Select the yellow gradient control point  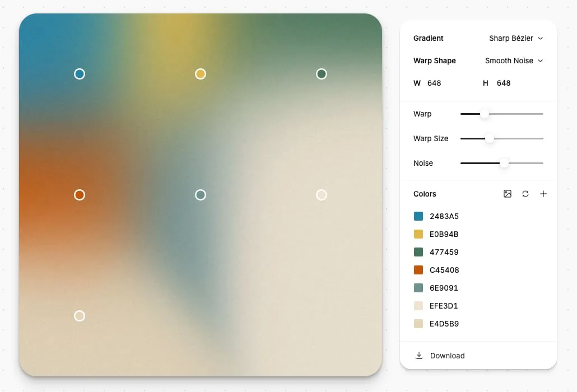(200, 73)
